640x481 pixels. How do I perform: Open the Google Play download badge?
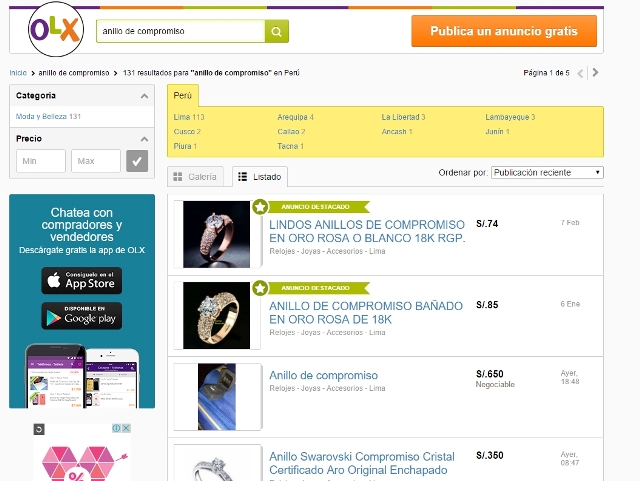[81, 315]
